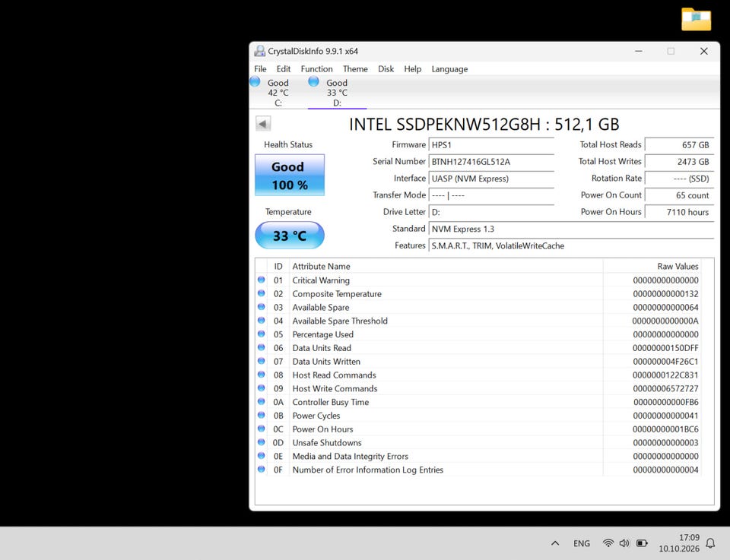Click the Standard field showing NVM Express 1.3
Viewport: 730px width, 560px height.
point(571,229)
